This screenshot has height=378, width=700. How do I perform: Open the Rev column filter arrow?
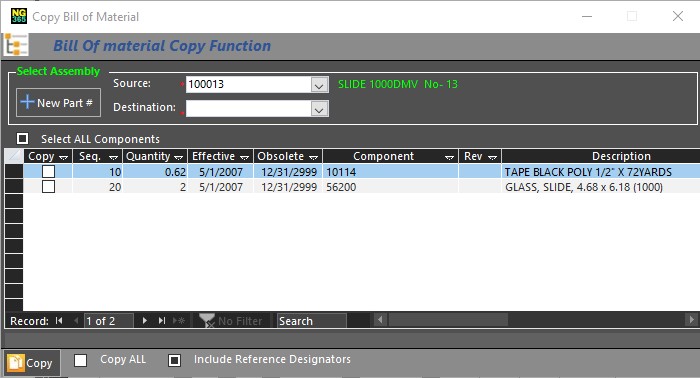pos(492,157)
